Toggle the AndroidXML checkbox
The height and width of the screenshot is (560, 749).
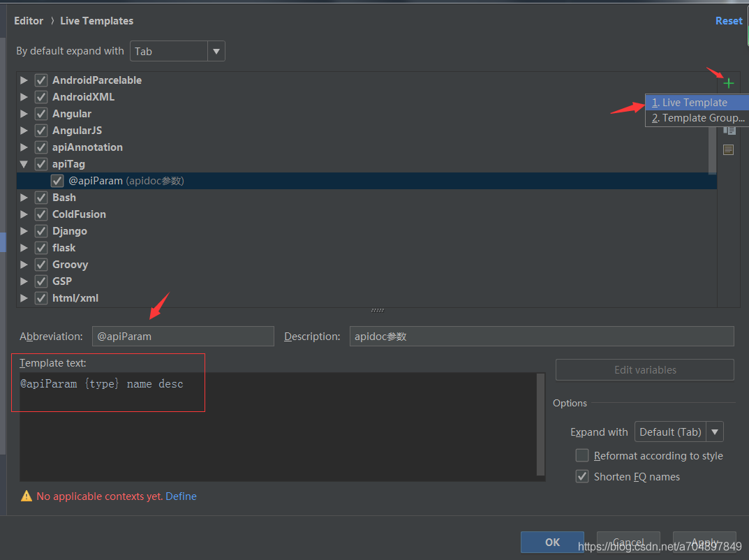pyautogui.click(x=41, y=97)
